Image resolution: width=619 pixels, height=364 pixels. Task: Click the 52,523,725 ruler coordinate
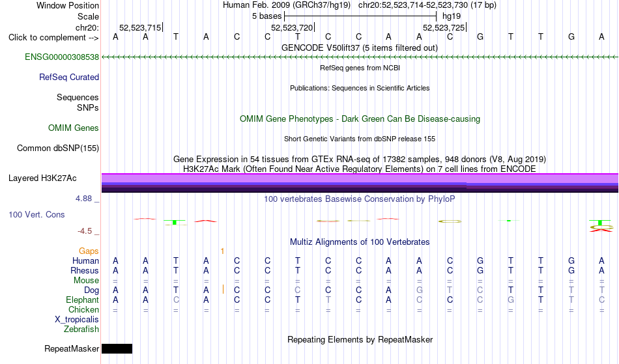444,27
